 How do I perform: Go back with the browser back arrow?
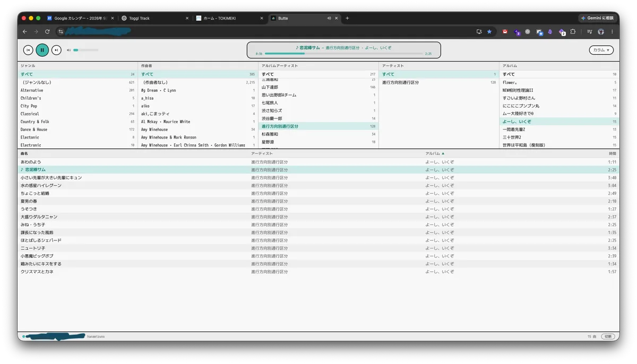[25, 31]
